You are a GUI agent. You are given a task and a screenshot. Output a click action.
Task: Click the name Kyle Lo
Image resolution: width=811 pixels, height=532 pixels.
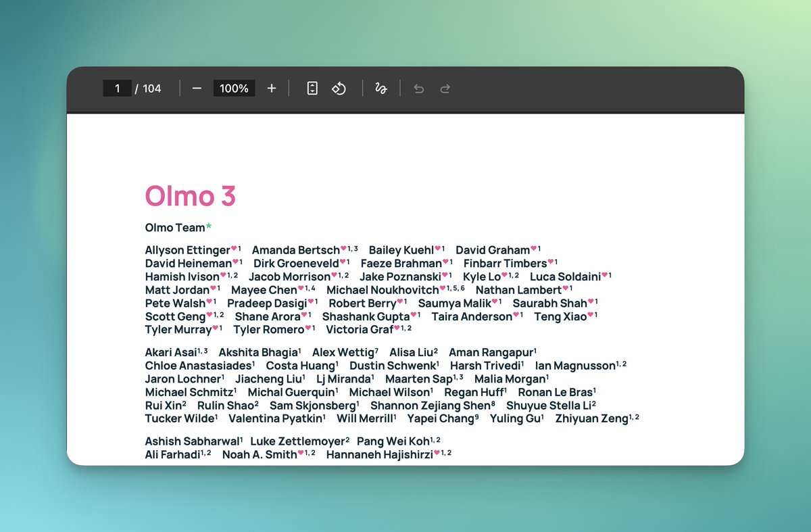coord(482,277)
